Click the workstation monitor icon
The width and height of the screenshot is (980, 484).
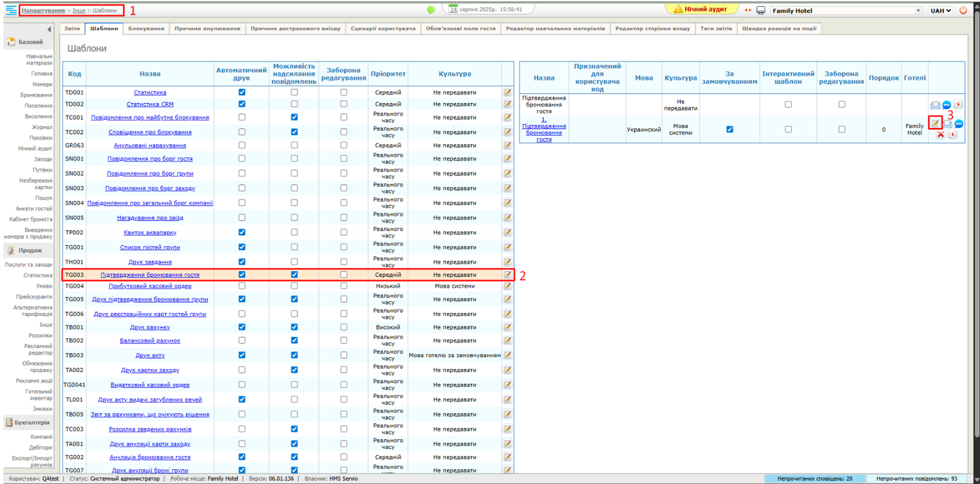click(x=761, y=11)
